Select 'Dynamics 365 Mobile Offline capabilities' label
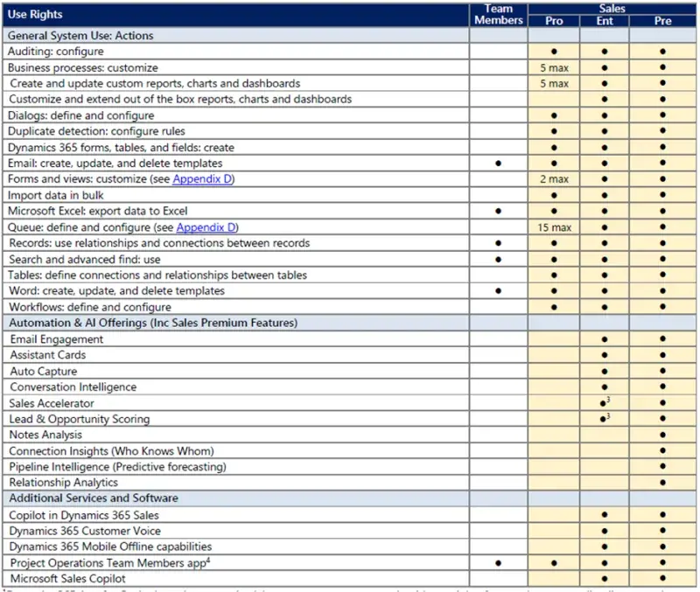 (x=110, y=547)
